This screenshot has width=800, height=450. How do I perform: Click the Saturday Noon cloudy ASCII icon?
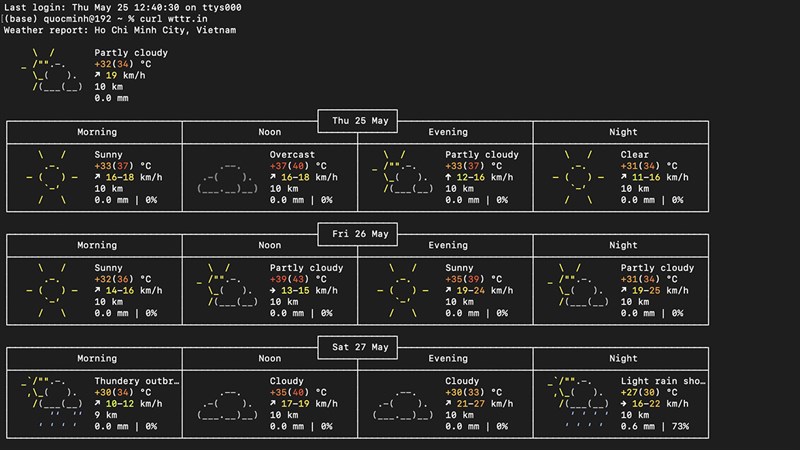click(228, 405)
